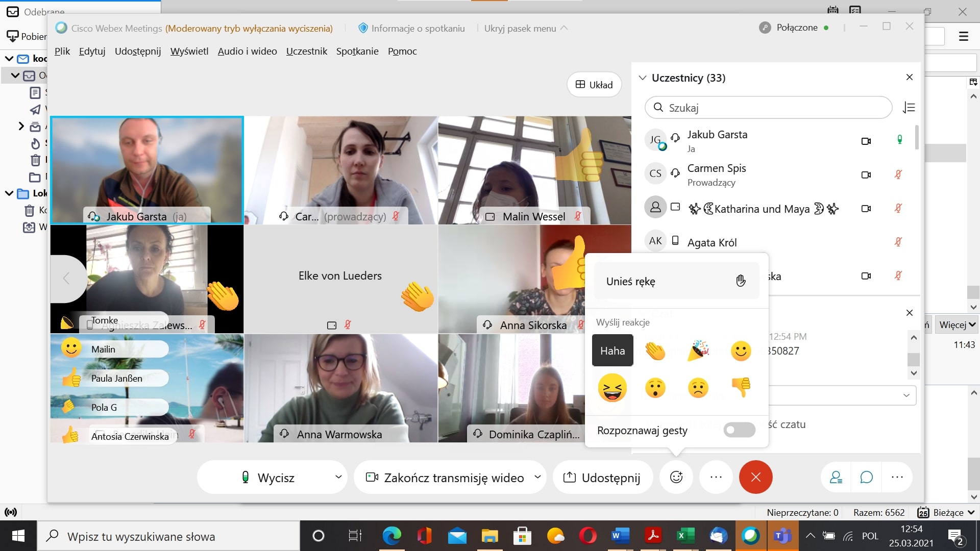The height and width of the screenshot is (551, 980).
Task: Send the party popper reaction
Action: click(x=698, y=351)
